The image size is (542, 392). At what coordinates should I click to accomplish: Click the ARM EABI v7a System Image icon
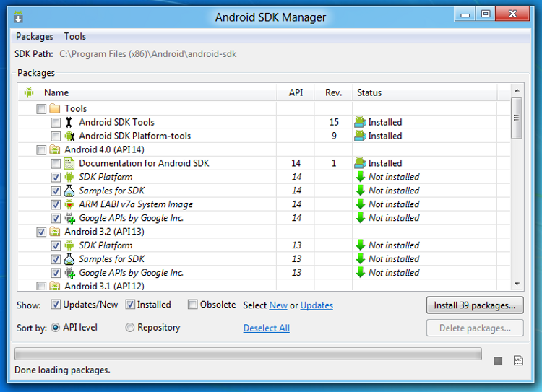pyautogui.click(x=69, y=204)
